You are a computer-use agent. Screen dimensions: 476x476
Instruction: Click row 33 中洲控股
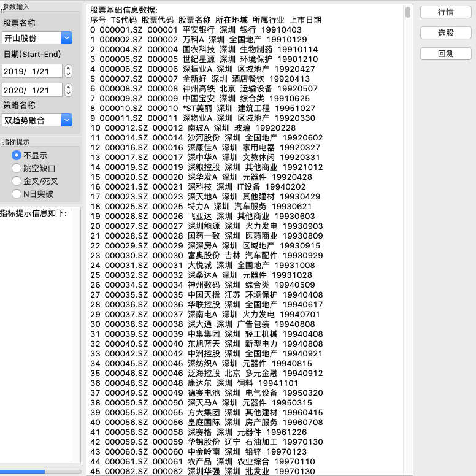(x=207, y=354)
